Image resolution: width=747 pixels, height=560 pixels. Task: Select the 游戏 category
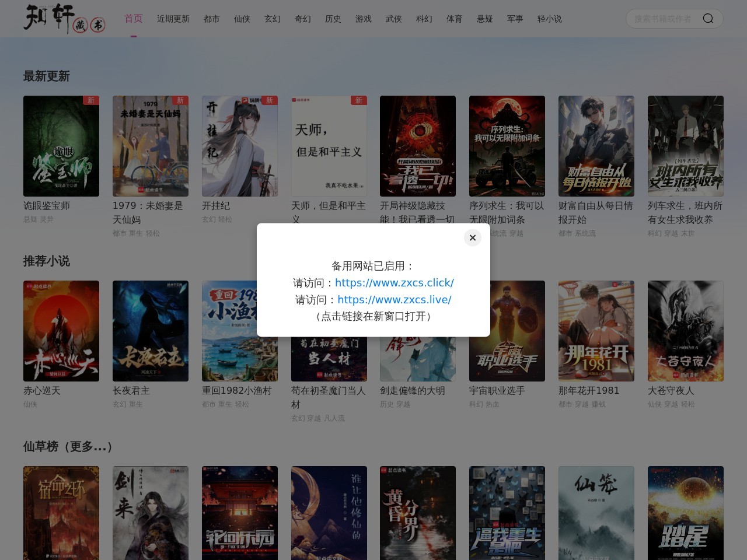pos(364,19)
